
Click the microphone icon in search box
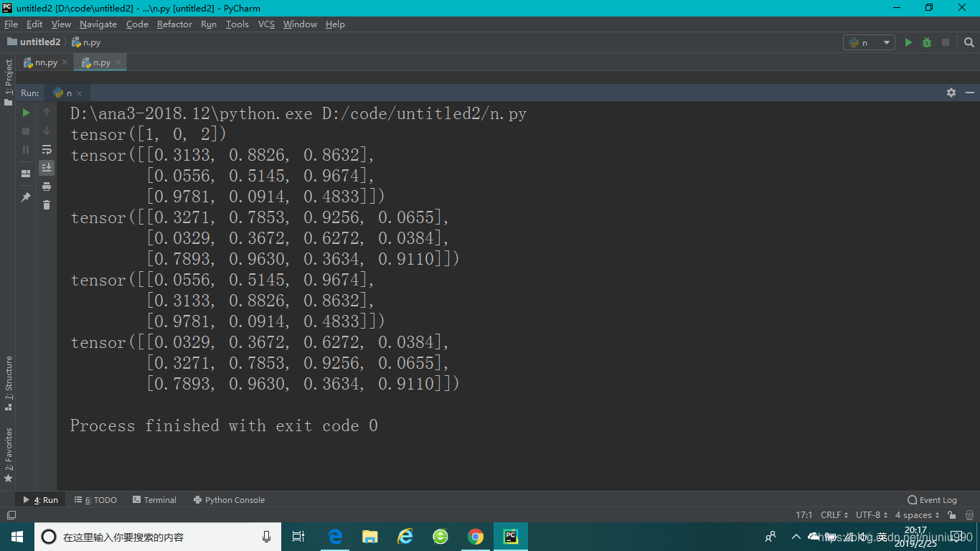[267, 537]
